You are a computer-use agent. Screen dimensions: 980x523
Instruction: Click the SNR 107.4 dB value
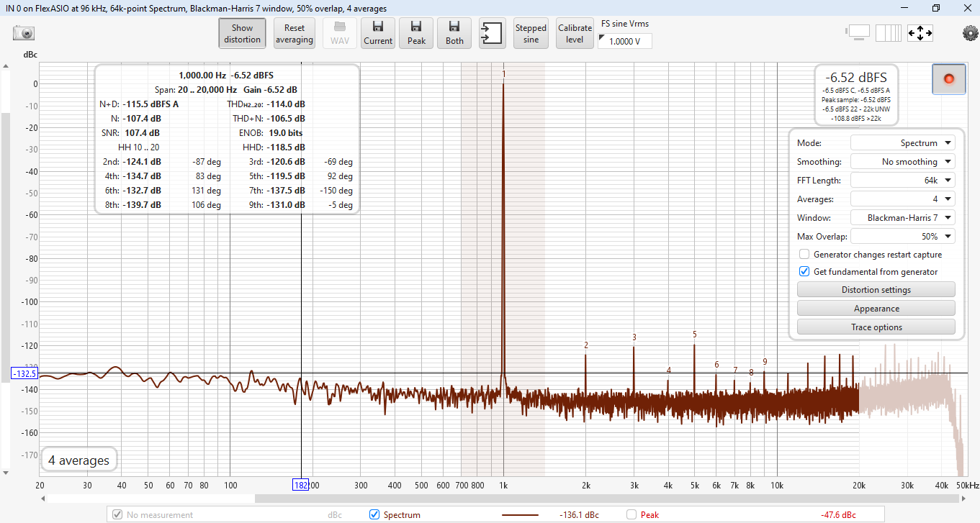pyautogui.click(x=142, y=133)
